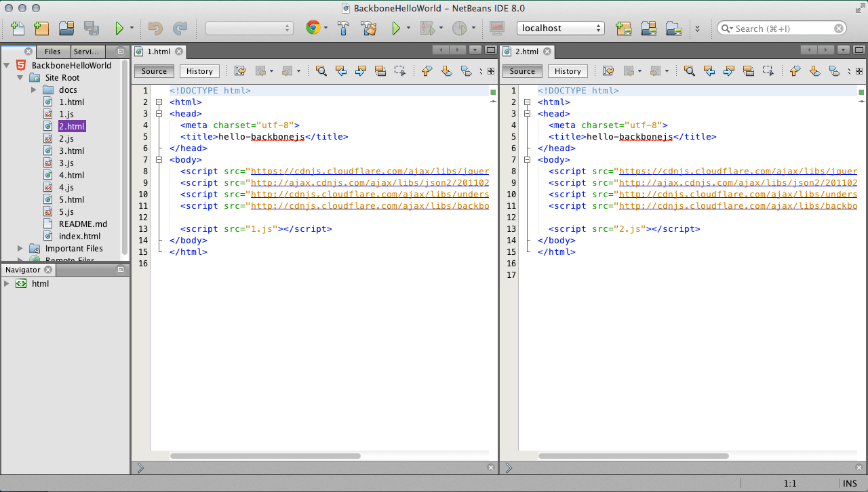Expand the docs folder in tree
This screenshot has height=492, width=868.
click(33, 89)
